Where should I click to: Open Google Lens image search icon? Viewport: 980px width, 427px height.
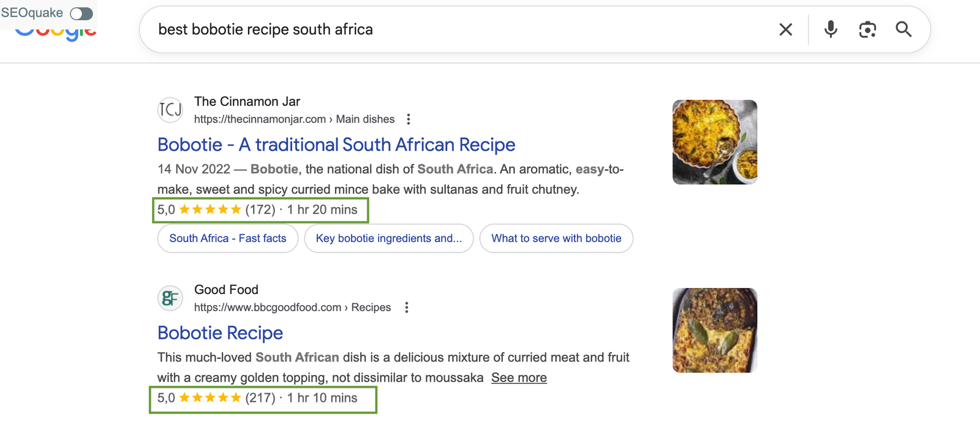(x=867, y=29)
